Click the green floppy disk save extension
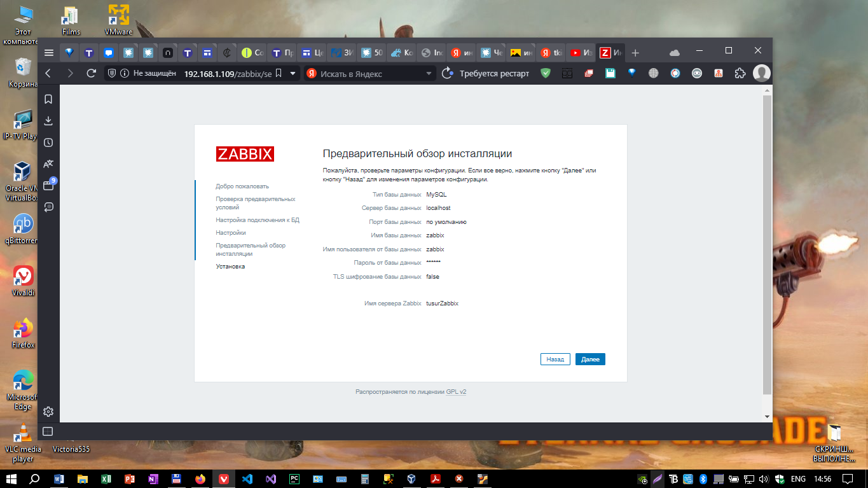The width and height of the screenshot is (868, 488). point(610,73)
